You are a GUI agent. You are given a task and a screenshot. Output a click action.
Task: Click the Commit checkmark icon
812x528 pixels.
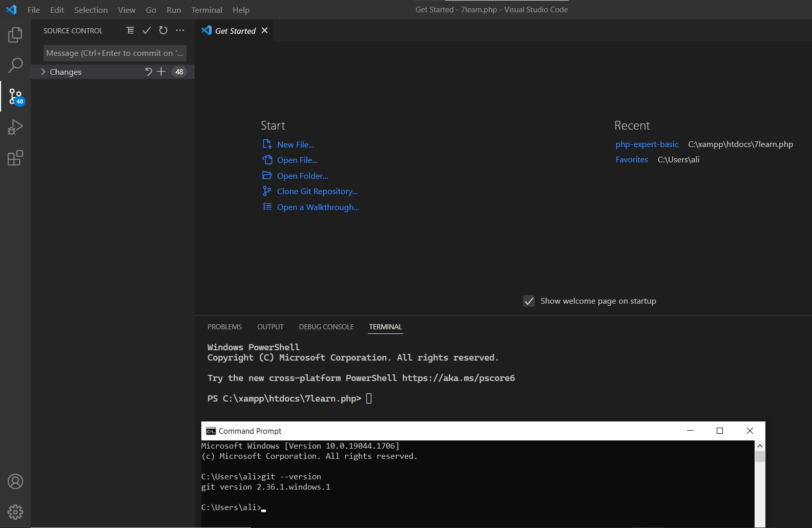click(x=147, y=30)
